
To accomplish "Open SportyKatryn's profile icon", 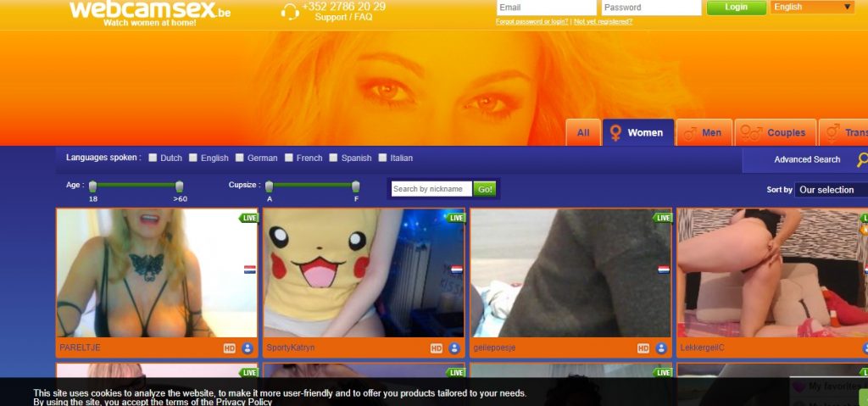I will pyautogui.click(x=454, y=348).
